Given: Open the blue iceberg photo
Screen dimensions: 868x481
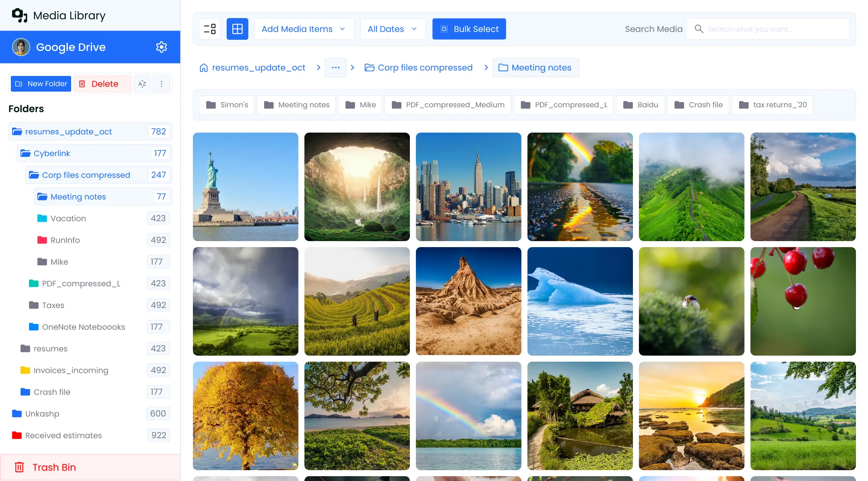Looking at the screenshot, I should (x=580, y=301).
